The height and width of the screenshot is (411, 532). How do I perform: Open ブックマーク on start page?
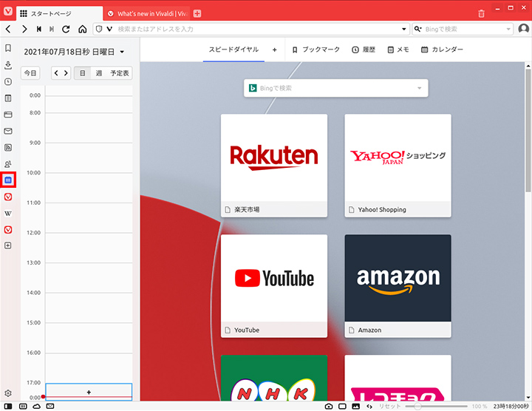pos(316,50)
